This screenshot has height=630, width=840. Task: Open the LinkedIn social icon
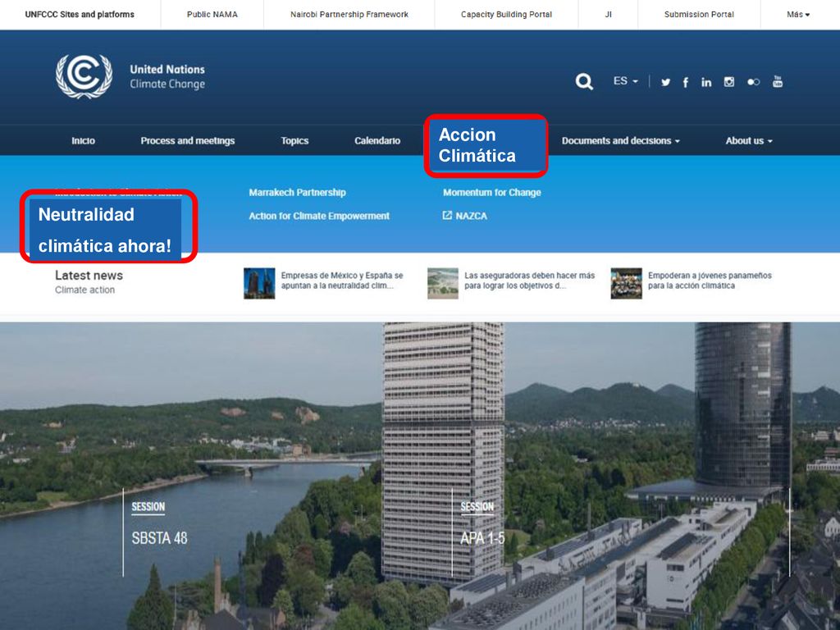(706, 82)
